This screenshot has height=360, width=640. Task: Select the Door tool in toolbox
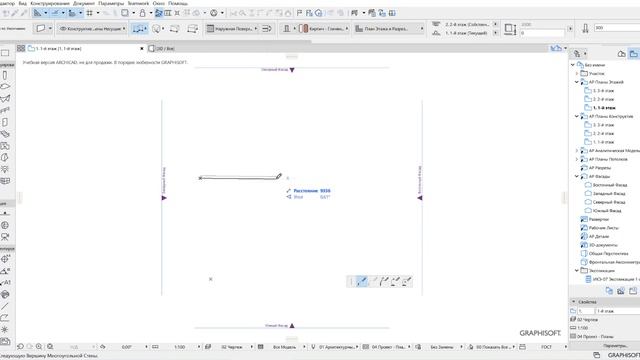tap(5, 122)
